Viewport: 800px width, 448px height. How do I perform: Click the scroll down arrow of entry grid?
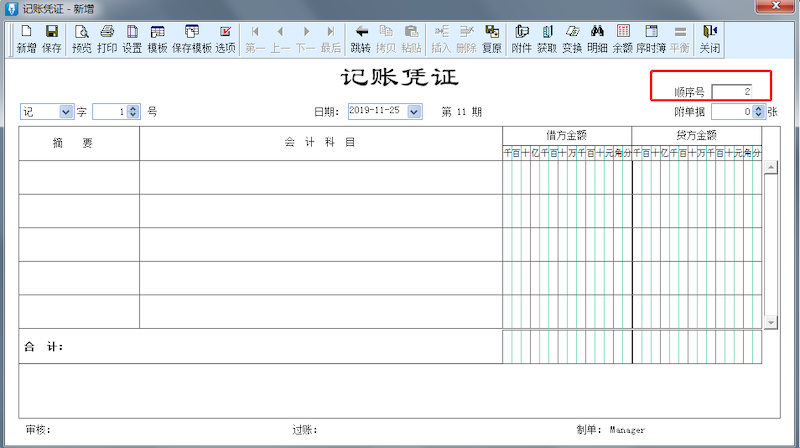pos(770,322)
